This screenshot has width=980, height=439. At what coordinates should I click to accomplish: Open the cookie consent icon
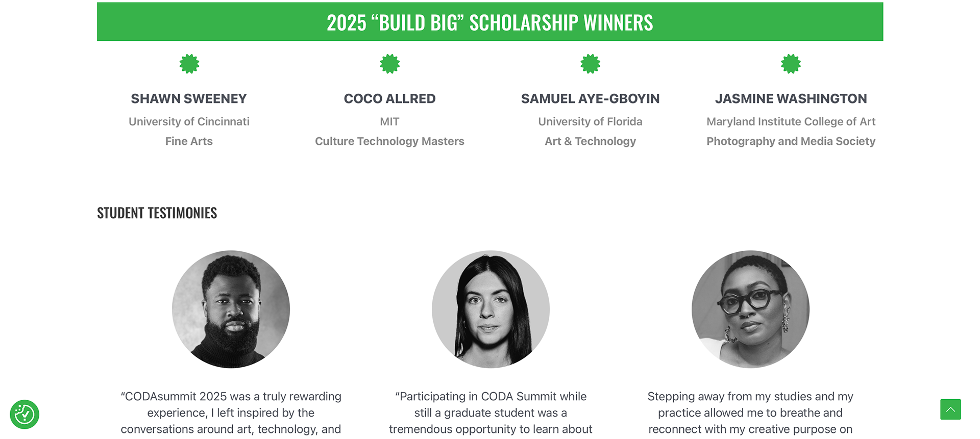tap(24, 414)
